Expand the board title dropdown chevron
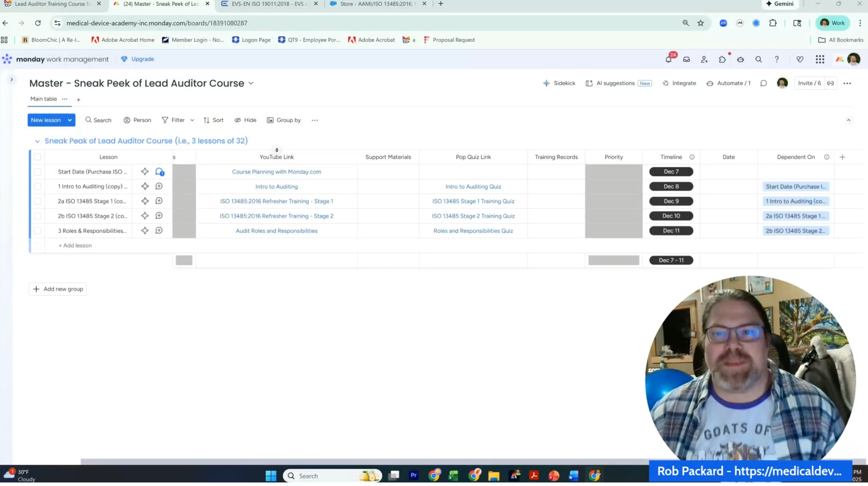The width and height of the screenshot is (868, 486). [251, 83]
